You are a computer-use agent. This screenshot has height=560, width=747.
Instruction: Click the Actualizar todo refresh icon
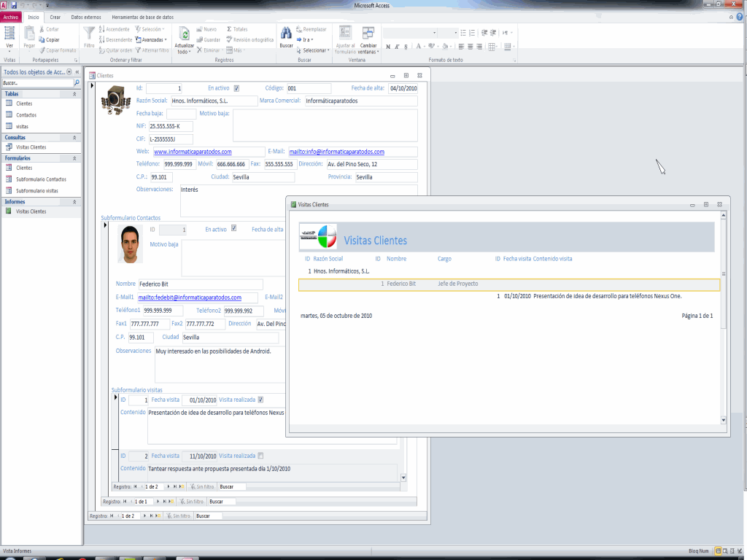pos(185,34)
